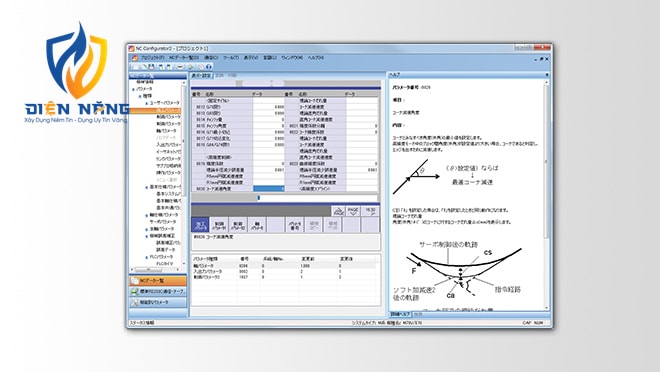This screenshot has width=660, height=372.
Task: Select 軸パラメータ under ユーザーパラメータ in the tree
Action: tap(167, 131)
